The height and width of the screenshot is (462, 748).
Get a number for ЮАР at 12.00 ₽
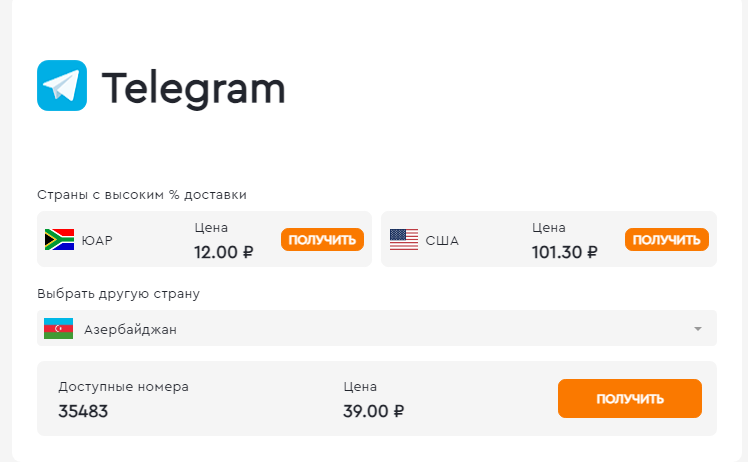click(x=322, y=240)
